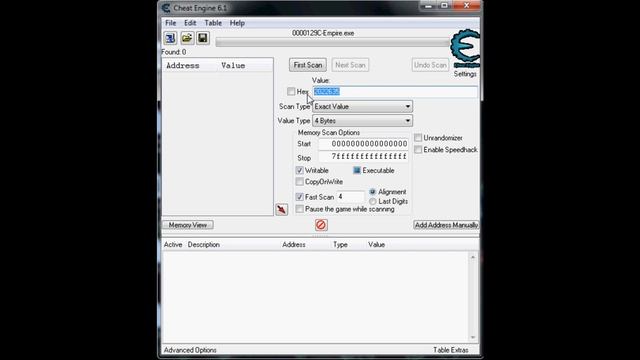640x360 pixels.
Task: Start a First Scan
Action: pyautogui.click(x=308, y=65)
